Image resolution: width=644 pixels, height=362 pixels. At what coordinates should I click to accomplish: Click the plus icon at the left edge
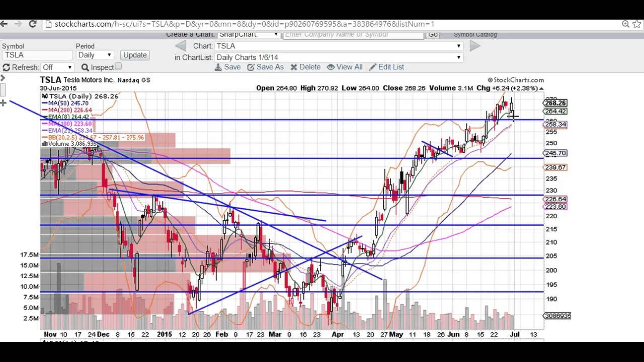tap(3, 103)
